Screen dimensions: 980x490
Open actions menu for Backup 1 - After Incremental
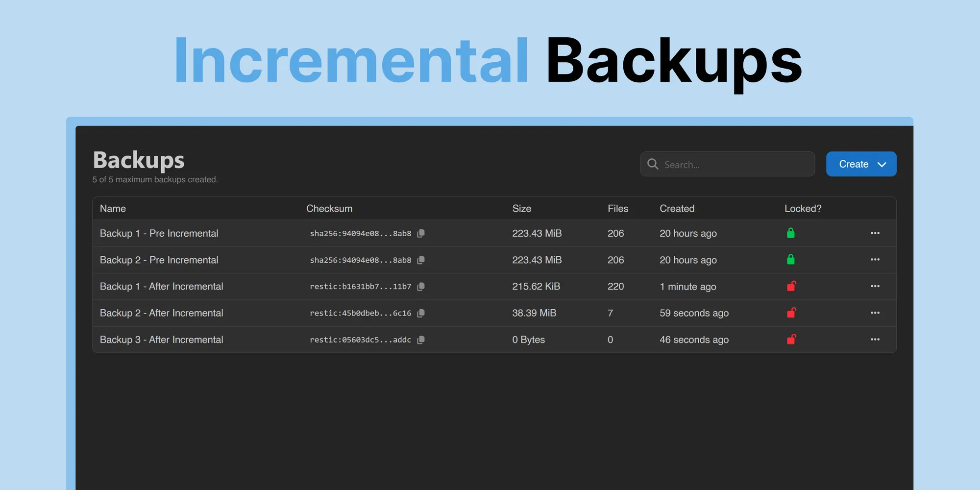(x=875, y=286)
